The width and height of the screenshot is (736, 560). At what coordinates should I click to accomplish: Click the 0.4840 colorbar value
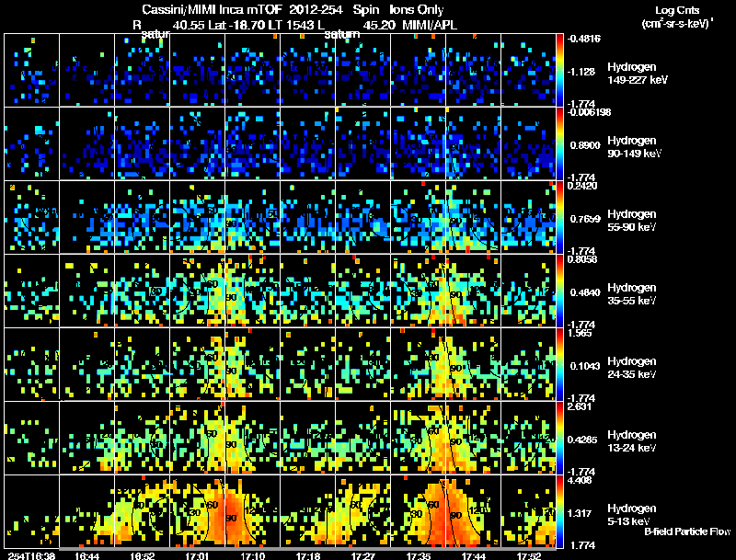pos(585,292)
